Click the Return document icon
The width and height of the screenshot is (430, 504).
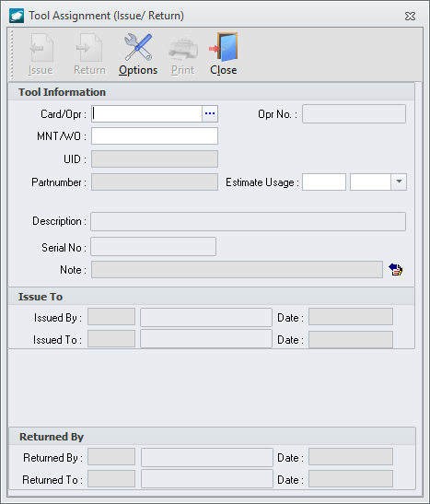coord(89,48)
